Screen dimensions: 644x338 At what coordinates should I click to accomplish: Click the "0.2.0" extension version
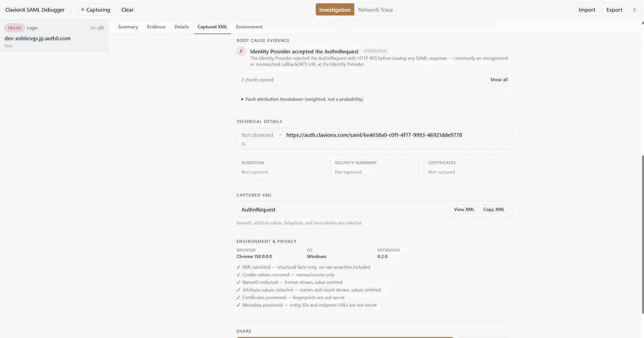coord(382,257)
